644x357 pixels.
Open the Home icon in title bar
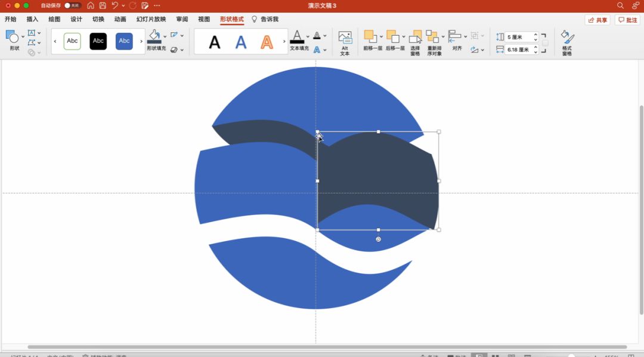(91, 6)
